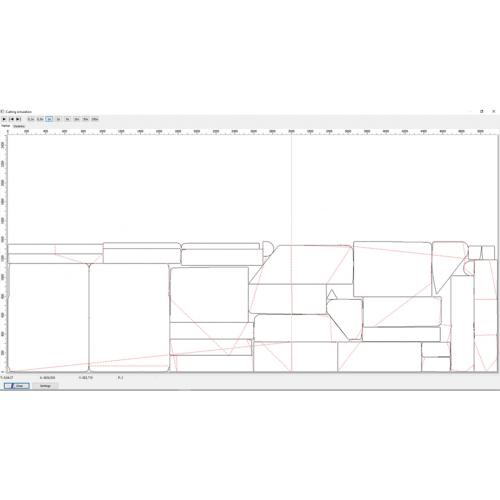This screenshot has height=500, width=500.
Task: Set simulation speed to 100x
Action: click(x=95, y=119)
